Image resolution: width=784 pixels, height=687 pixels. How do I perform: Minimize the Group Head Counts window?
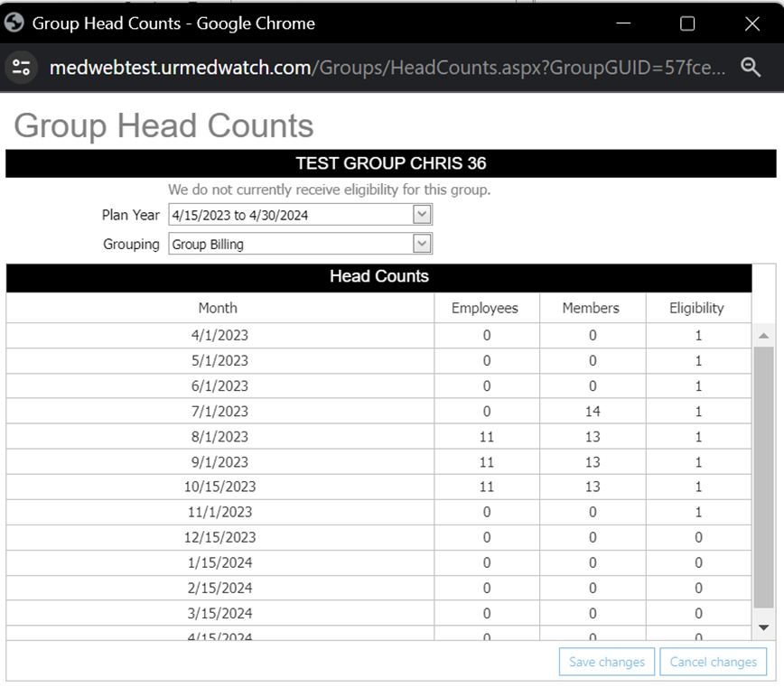tap(622, 23)
